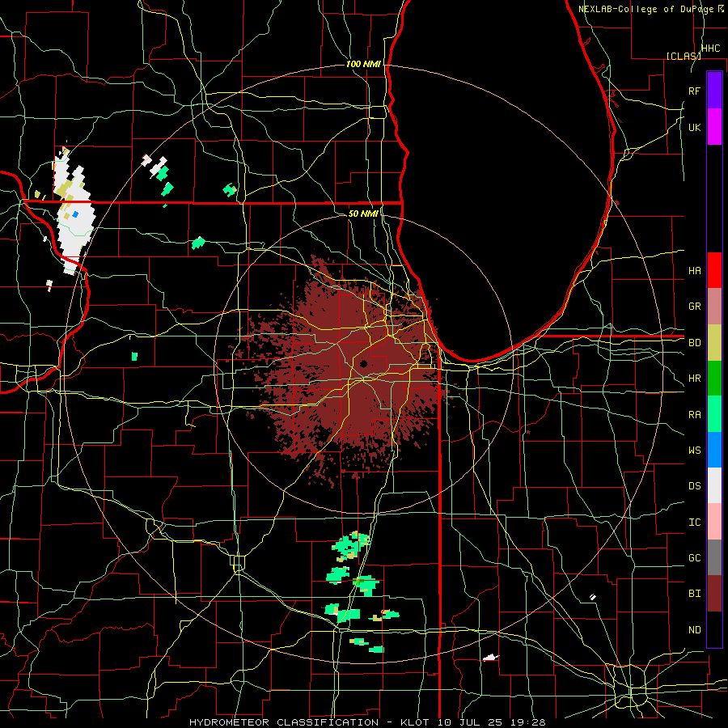The height and width of the screenshot is (728, 728).
Task: Click the GR legend label
Action: [x=694, y=307]
